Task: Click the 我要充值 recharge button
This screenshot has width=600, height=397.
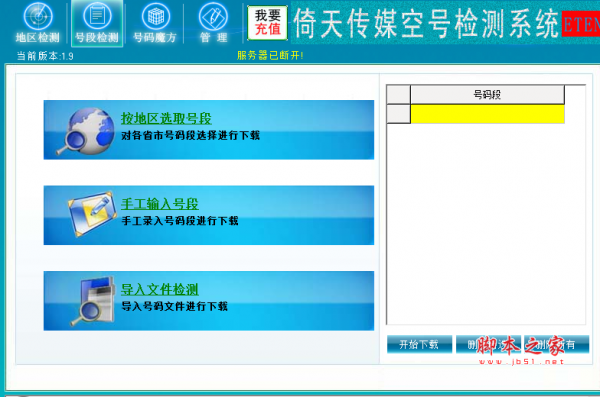Action: 267,23
